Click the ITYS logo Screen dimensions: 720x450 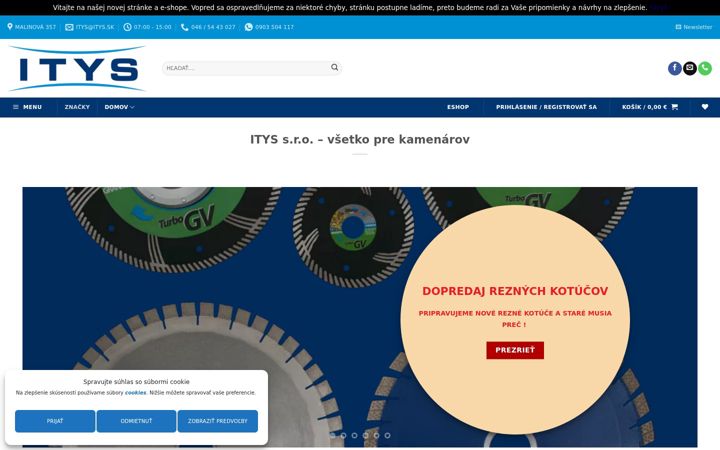pos(77,68)
